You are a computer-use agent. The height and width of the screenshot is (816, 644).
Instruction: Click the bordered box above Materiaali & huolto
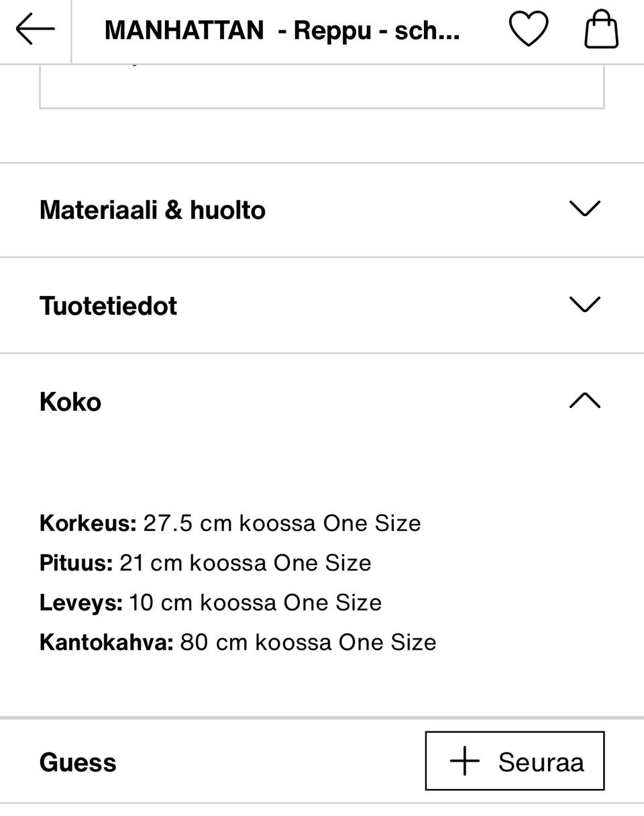pos(322,87)
